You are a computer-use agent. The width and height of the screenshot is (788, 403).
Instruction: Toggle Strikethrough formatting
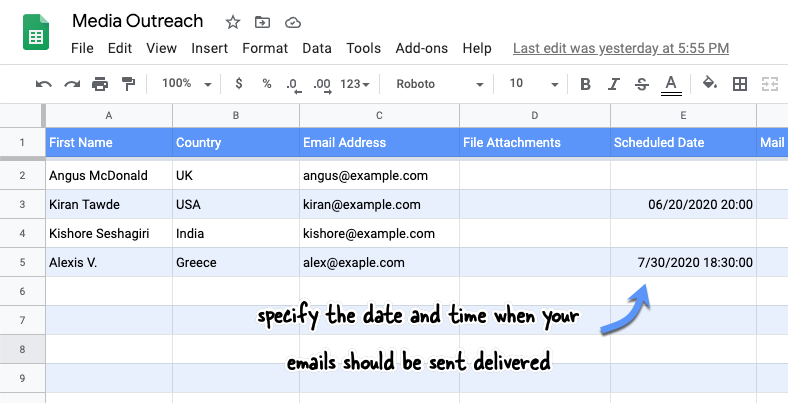click(x=642, y=84)
